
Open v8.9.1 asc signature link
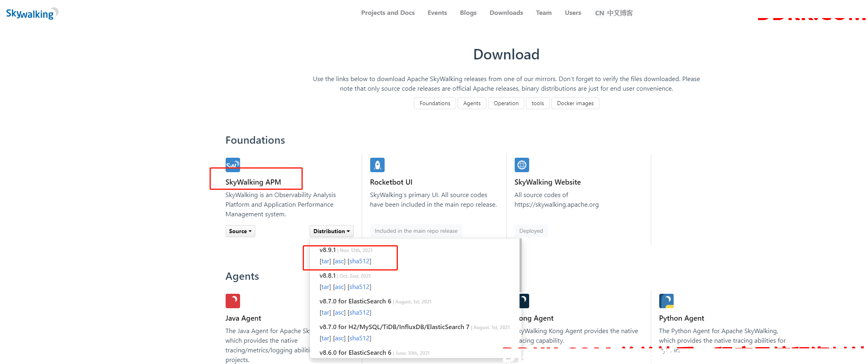[x=339, y=261]
